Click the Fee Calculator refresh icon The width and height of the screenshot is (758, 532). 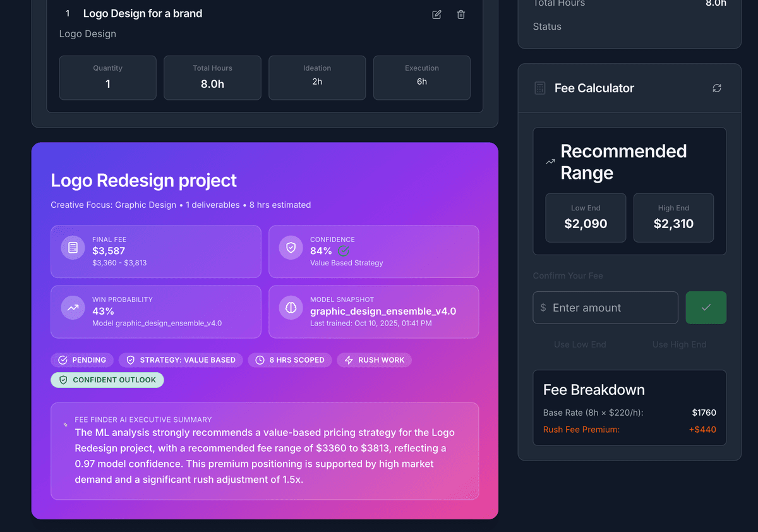[717, 88]
